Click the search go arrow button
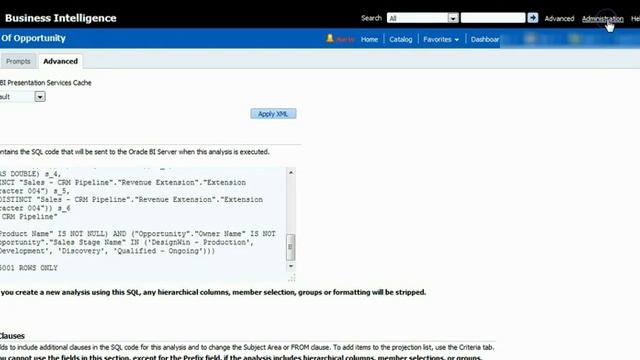640x360 pixels. coord(533,18)
